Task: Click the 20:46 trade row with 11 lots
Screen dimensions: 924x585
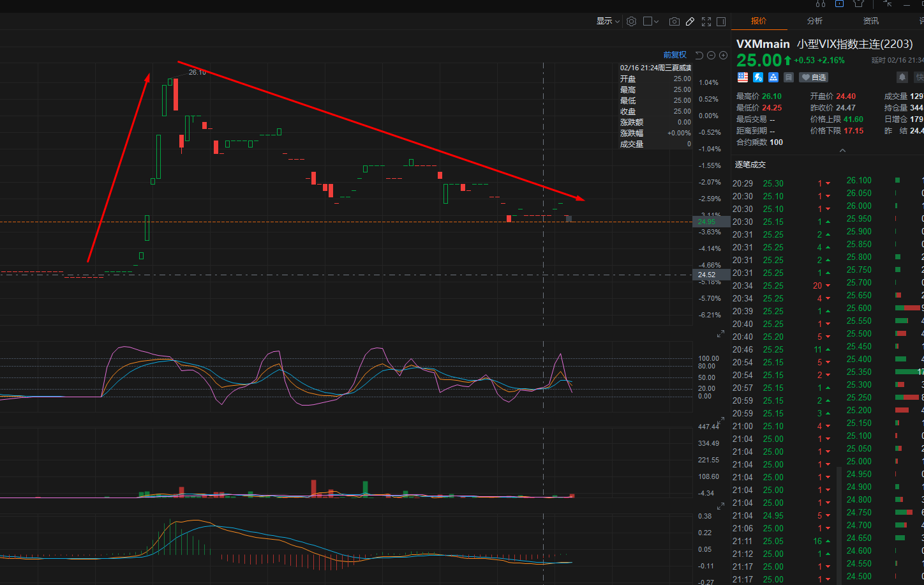Action: point(782,349)
